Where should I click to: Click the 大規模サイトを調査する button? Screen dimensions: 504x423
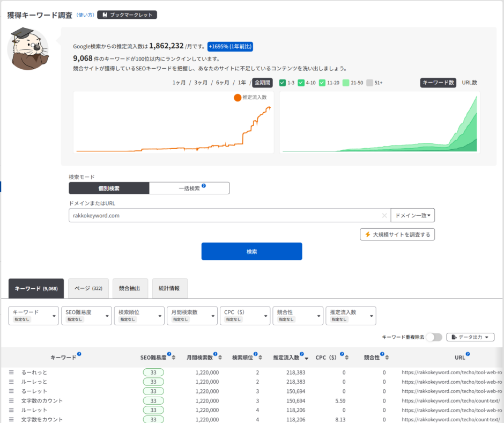click(x=397, y=235)
